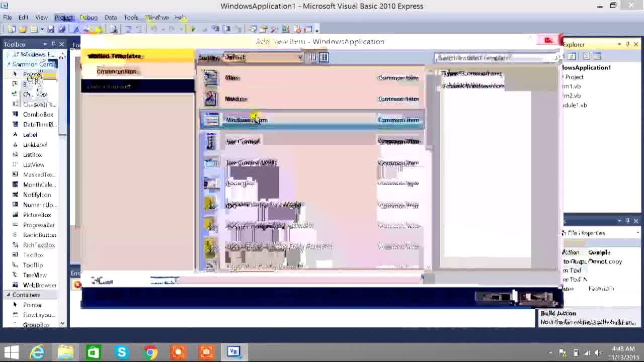Collapse the Containers group in Toolbox
Screen dimensions: 644x362
9,295
